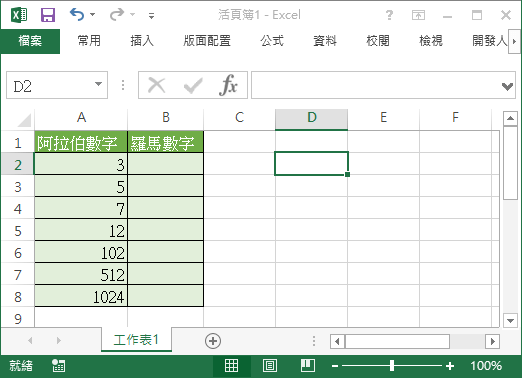Open Insert Function fx dialog
The height and width of the screenshot is (378, 522).
(x=228, y=85)
